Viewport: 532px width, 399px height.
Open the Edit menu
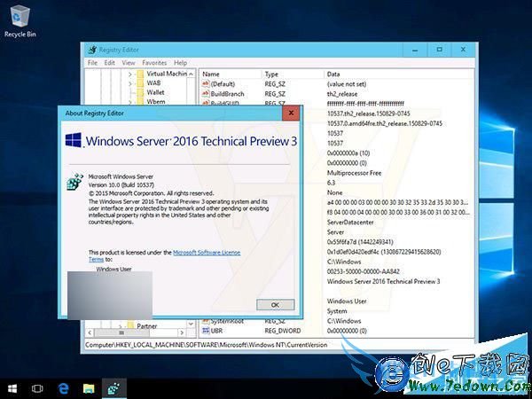point(109,63)
